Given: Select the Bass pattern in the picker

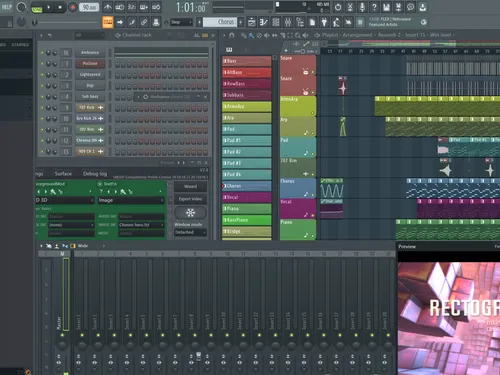Looking at the screenshot, I should click(x=247, y=61).
